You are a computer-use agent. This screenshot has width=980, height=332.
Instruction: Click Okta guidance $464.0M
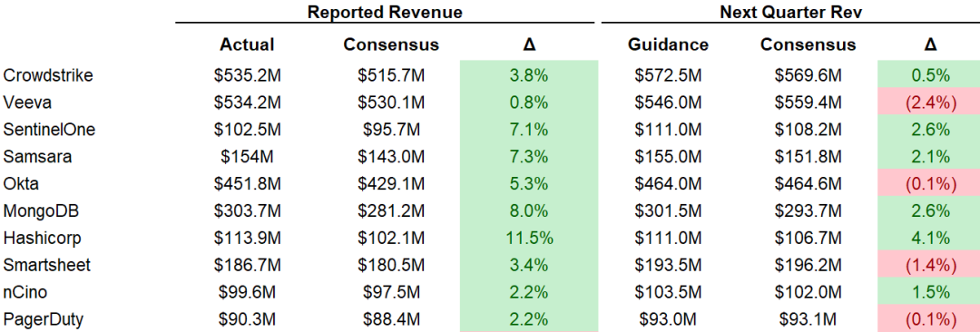click(x=668, y=184)
